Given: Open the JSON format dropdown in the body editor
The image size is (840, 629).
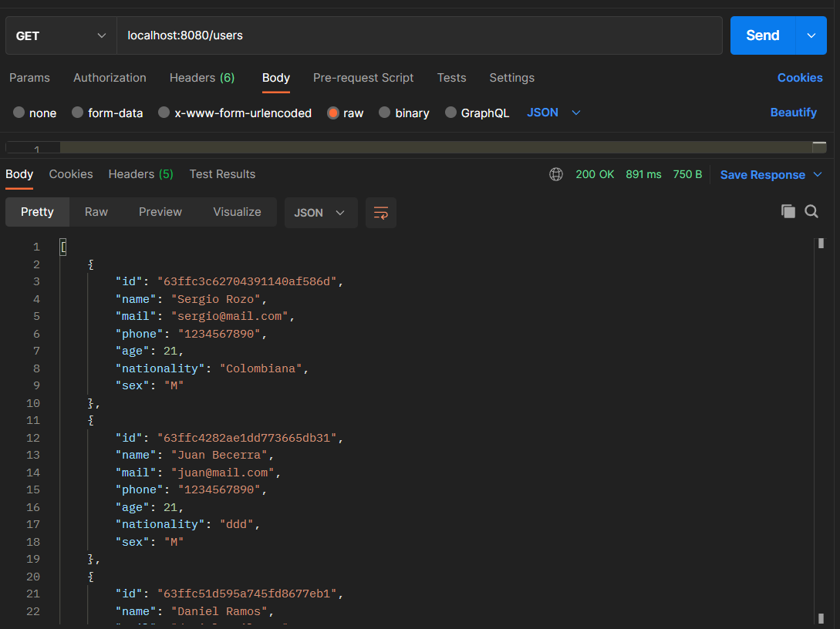Looking at the screenshot, I should 554,113.
